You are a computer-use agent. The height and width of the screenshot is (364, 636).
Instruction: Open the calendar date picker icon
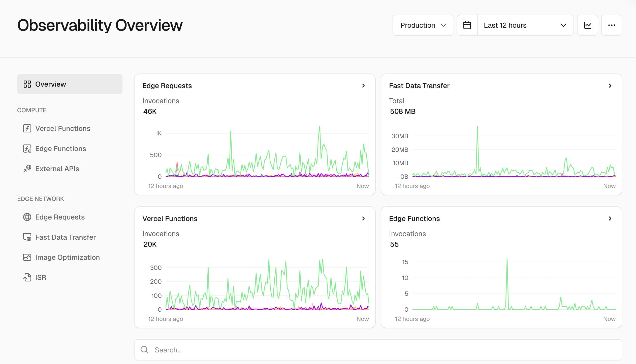click(x=467, y=25)
